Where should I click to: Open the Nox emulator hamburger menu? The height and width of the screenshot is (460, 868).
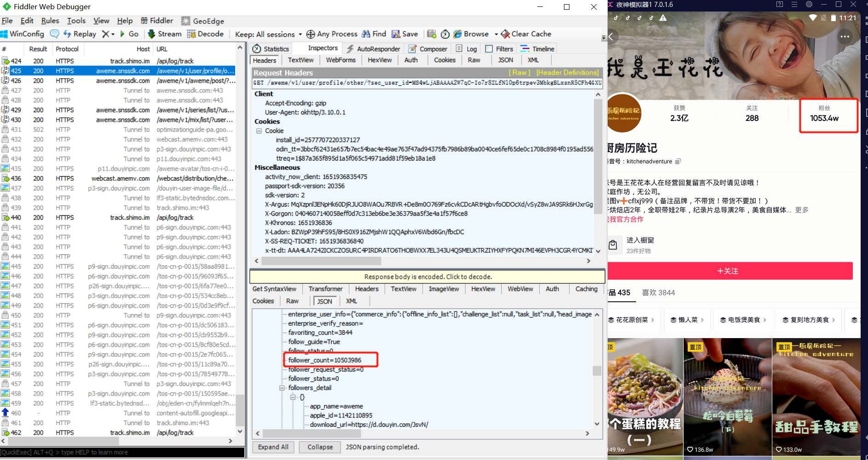coord(794,5)
